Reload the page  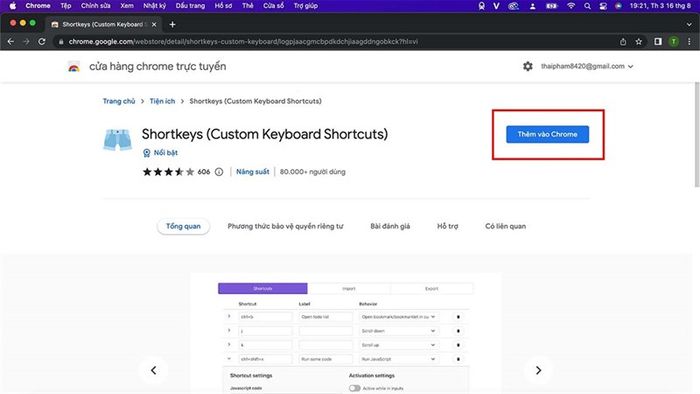[x=42, y=41]
